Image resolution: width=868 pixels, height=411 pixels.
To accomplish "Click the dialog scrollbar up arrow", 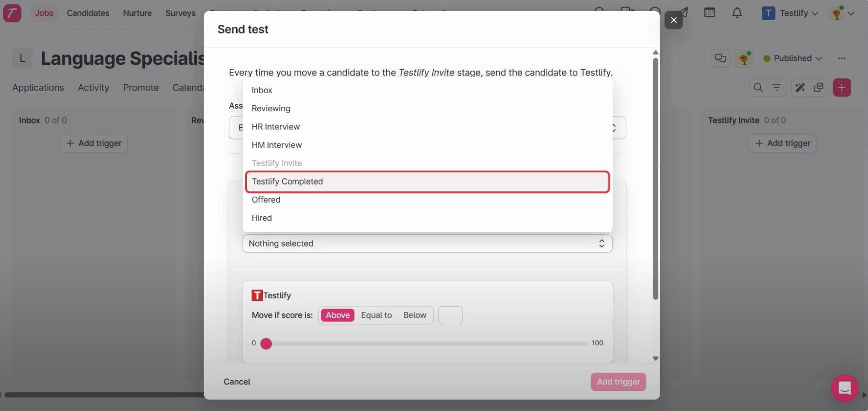I will pyautogui.click(x=656, y=53).
